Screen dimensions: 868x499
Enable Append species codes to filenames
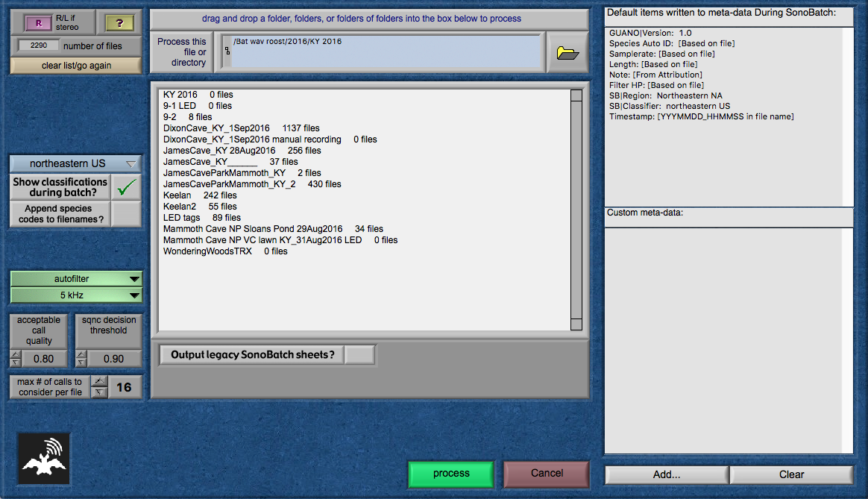[126, 215]
